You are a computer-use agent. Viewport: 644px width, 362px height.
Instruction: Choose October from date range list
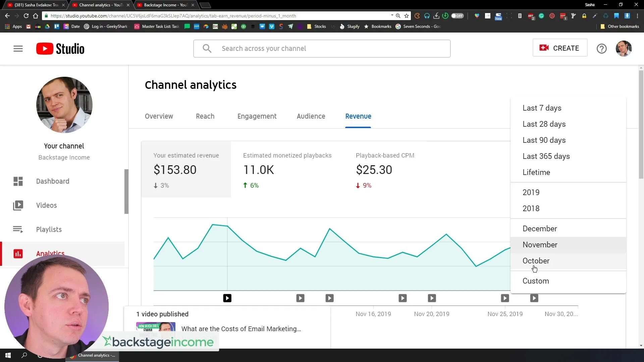pos(536,261)
